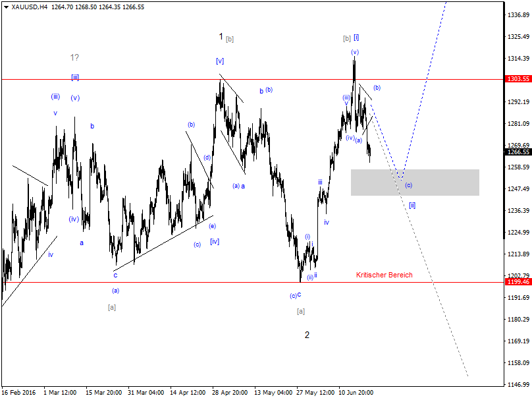Click the 1191.69 price scale value
Screen dimensions: 532x400
518,297
